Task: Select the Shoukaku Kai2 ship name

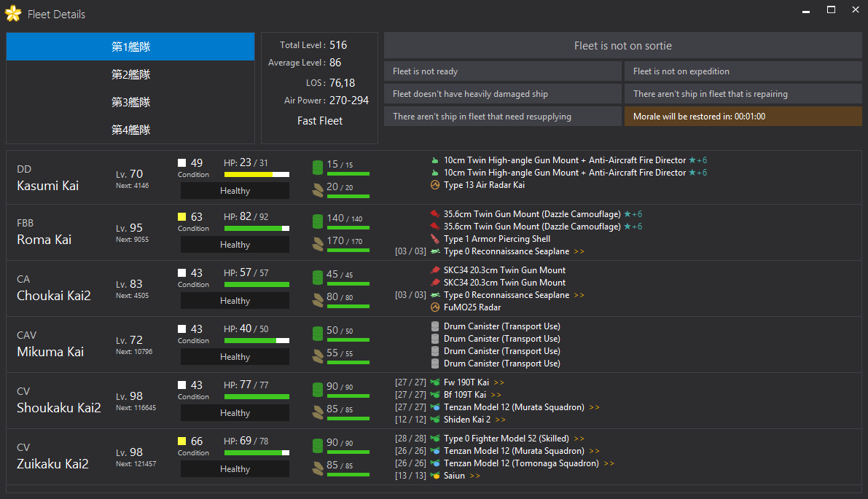Action: pos(59,408)
